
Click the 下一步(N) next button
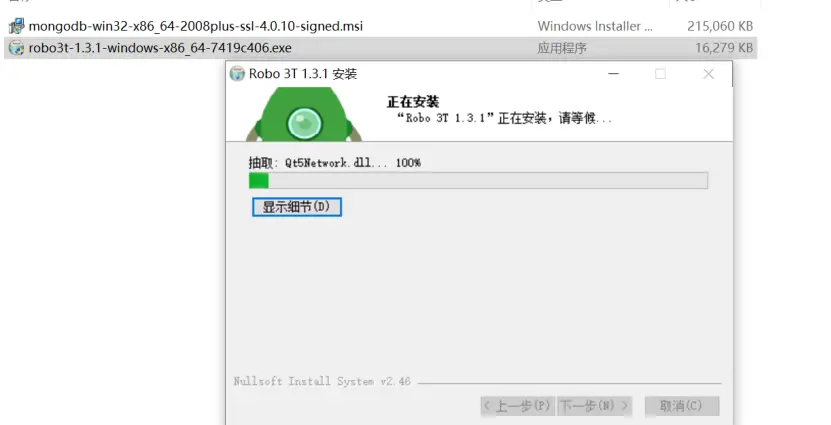[x=594, y=406]
